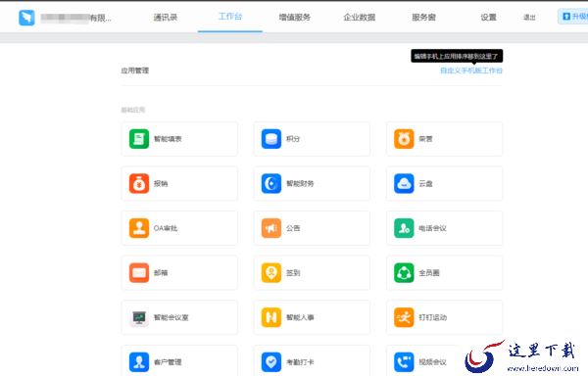Open the 积分 points app icon
The height and width of the screenshot is (376, 588).
point(271,139)
